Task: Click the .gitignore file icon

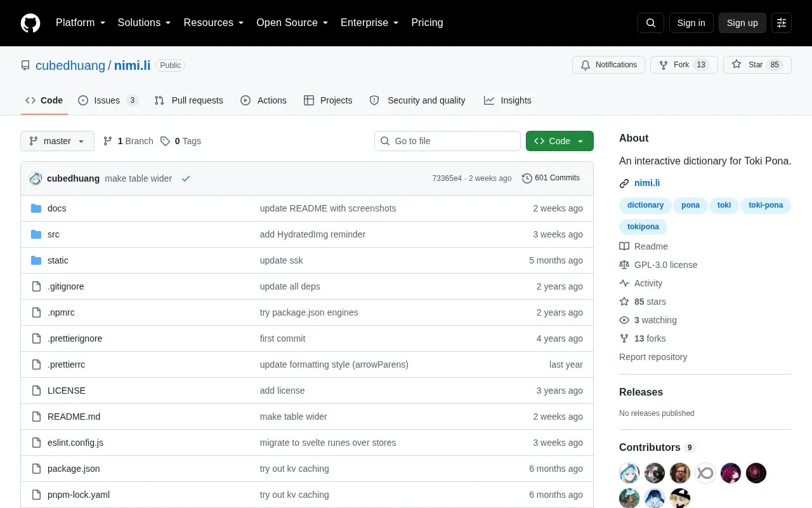Action: click(36, 286)
